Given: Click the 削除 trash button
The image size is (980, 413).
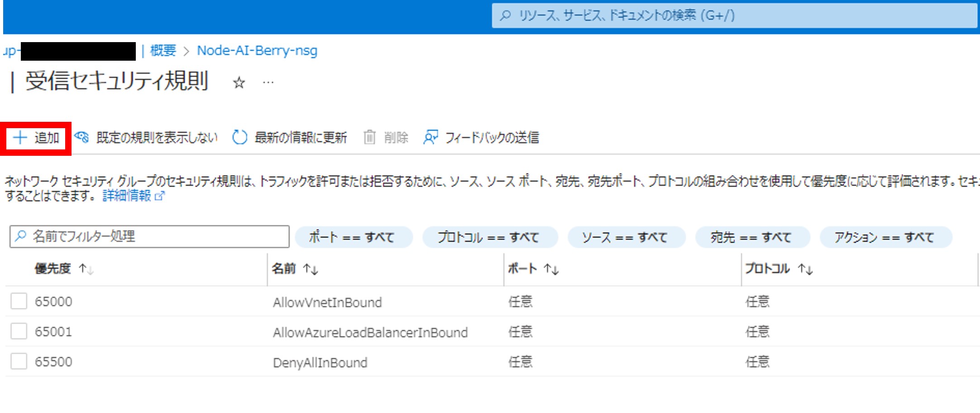Looking at the screenshot, I should pos(386,138).
